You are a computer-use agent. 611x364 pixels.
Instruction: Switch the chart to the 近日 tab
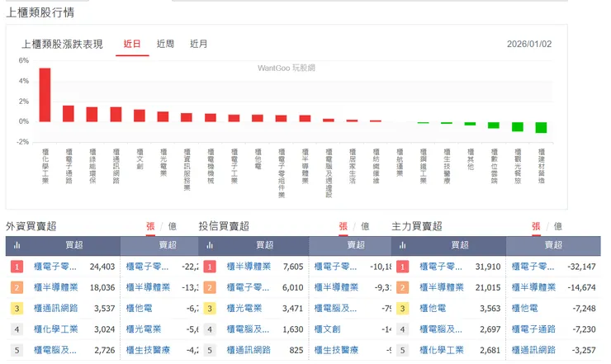[132, 44]
